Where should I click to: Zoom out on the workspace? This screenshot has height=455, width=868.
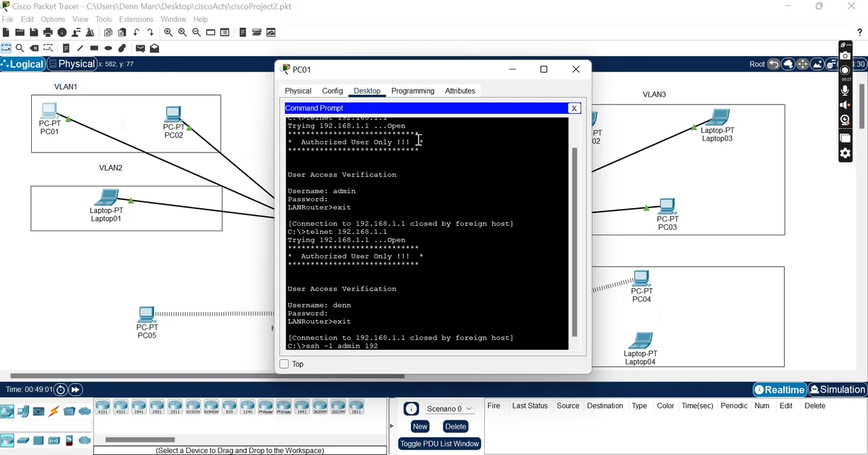[197, 33]
